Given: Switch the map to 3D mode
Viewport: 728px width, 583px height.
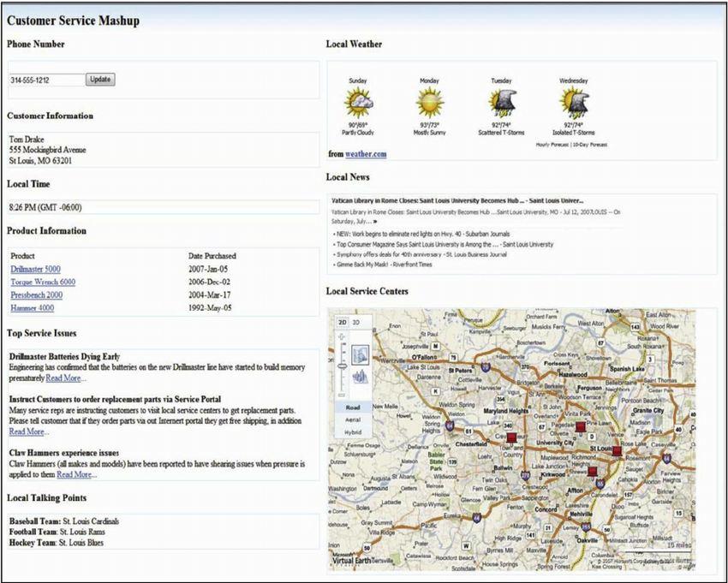Looking at the screenshot, I should (356, 322).
